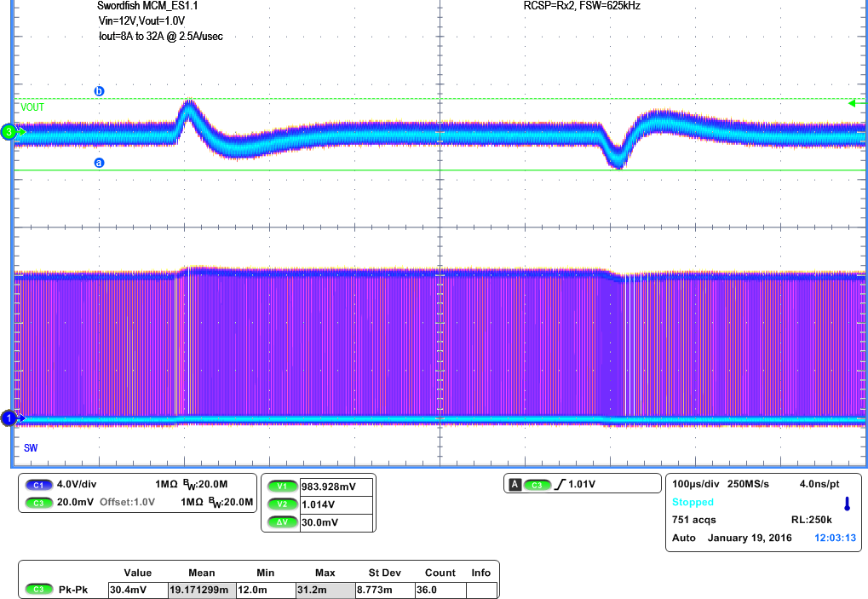Select the channel 3 marker on left edge

tap(7, 133)
